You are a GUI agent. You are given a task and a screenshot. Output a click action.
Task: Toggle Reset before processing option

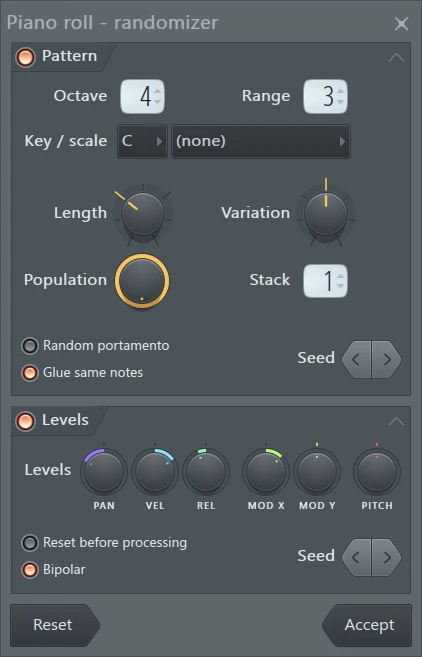(30, 543)
